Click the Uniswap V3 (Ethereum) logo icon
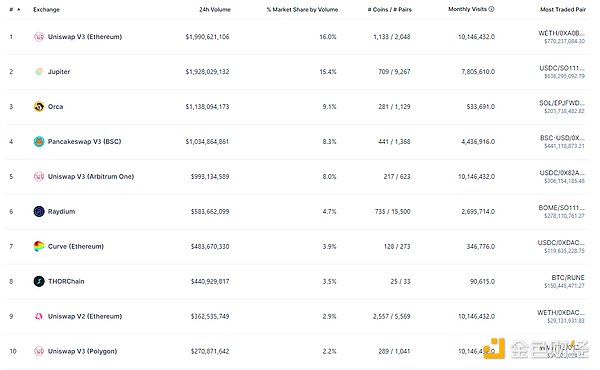The width and height of the screenshot is (600, 370). coord(39,37)
